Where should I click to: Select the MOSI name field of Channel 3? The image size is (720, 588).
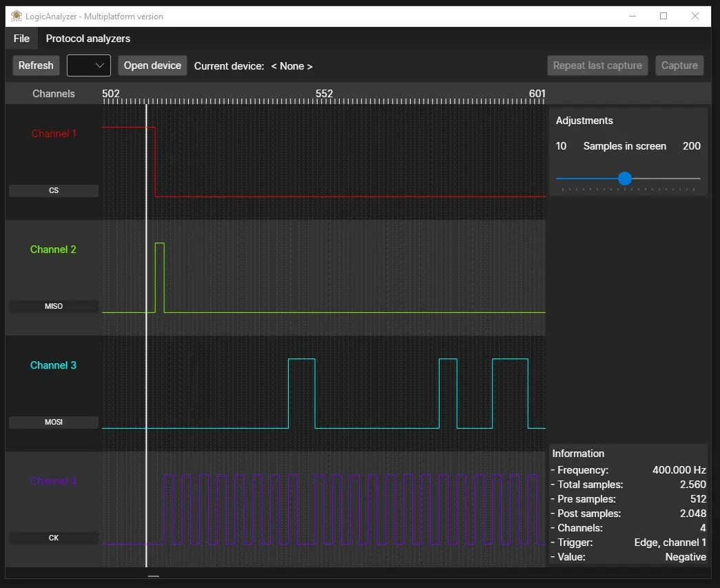tap(54, 422)
